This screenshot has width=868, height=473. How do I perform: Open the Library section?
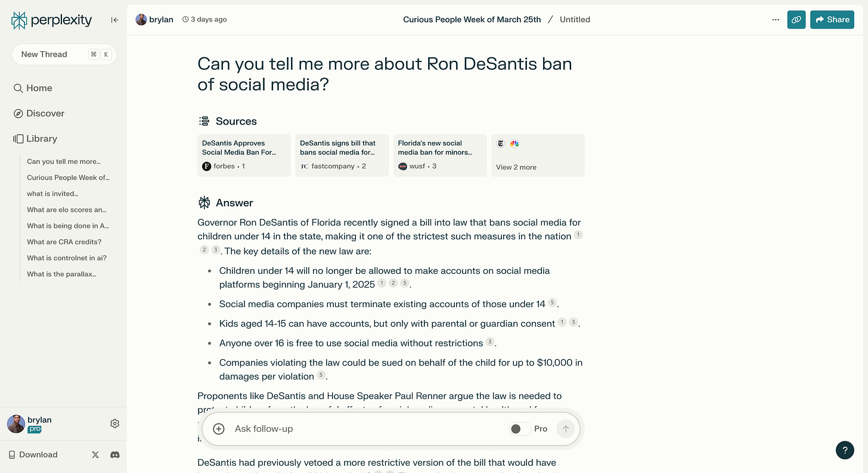click(x=35, y=138)
